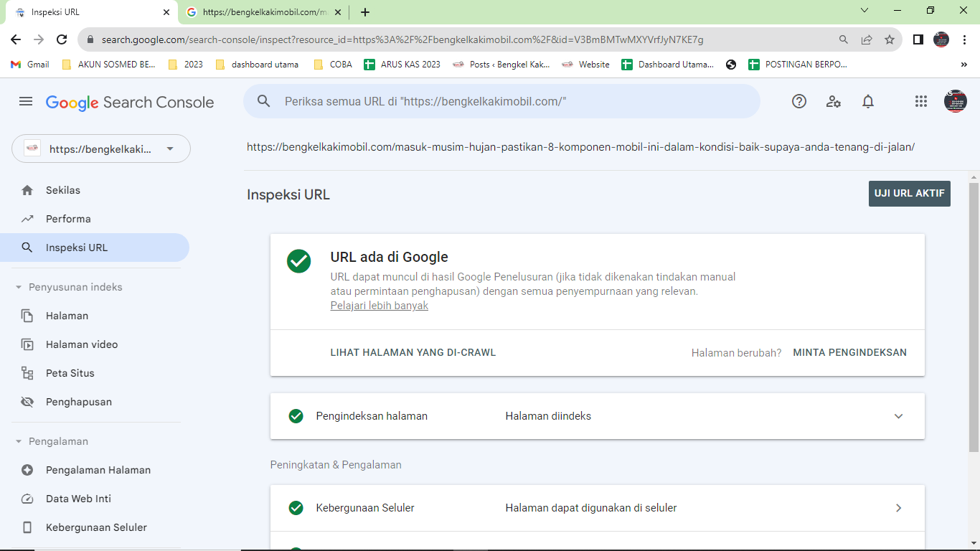The width and height of the screenshot is (980, 551).
Task: Click LIHAT HALAMAN YANG DI-CRAWL
Action: coord(413,352)
